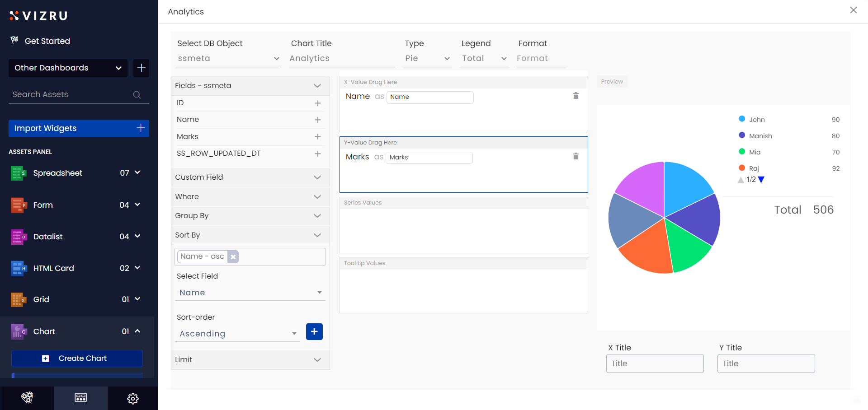This screenshot has height=410, width=868.
Task: Click the X Title input field
Action: pyautogui.click(x=654, y=363)
